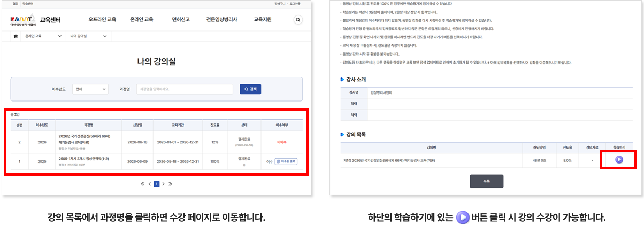Click the 2026-05-18 ~ 2026-12-31 period cell

(x=177, y=161)
